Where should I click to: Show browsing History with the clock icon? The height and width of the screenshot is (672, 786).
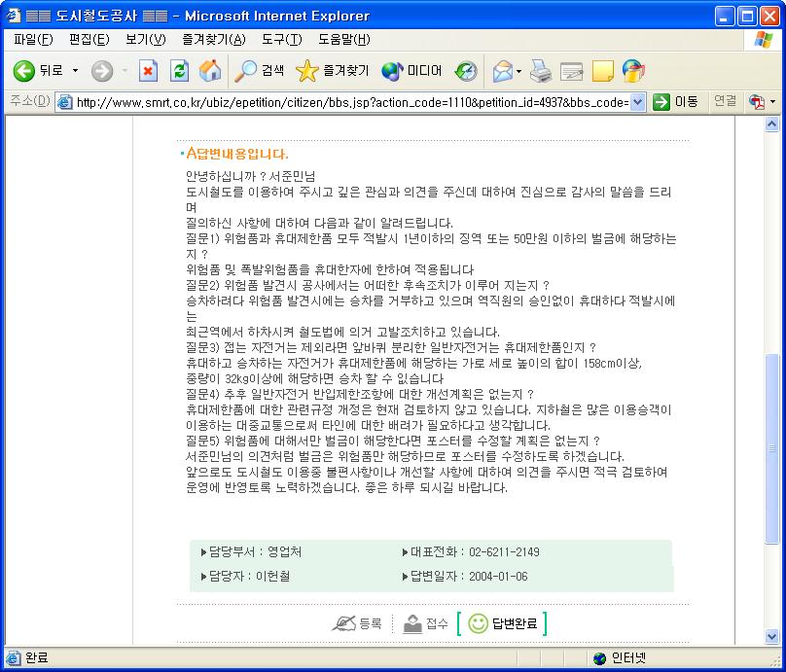click(466, 71)
